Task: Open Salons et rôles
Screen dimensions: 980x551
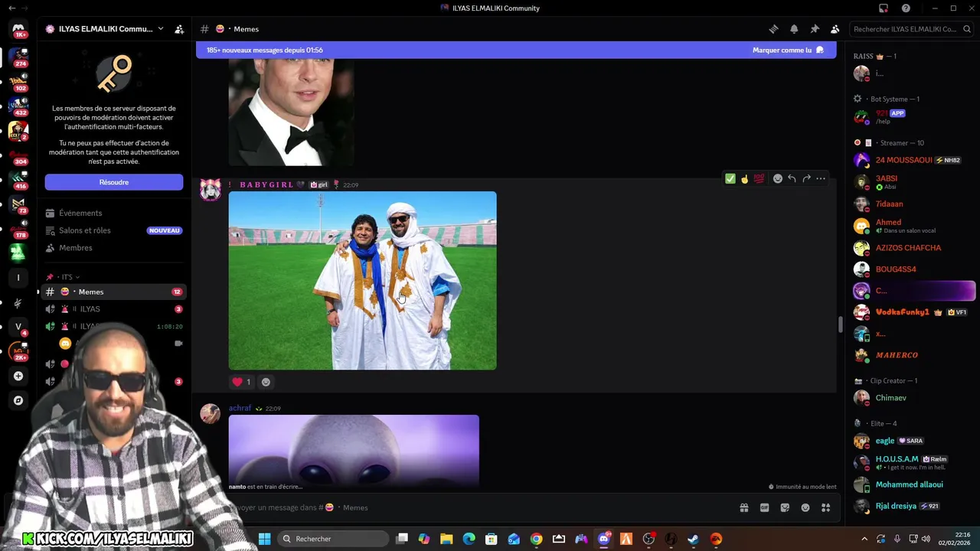Action: pos(114,230)
